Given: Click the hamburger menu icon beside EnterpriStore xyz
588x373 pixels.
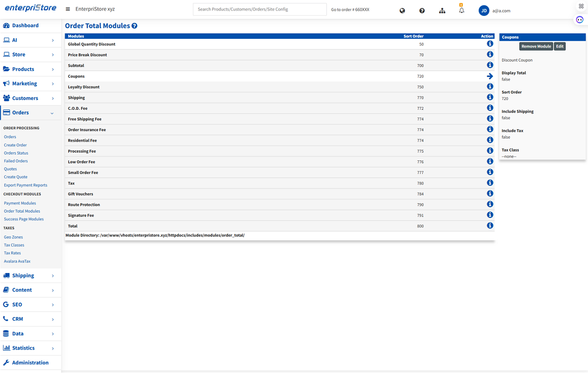Looking at the screenshot, I should point(68,9).
